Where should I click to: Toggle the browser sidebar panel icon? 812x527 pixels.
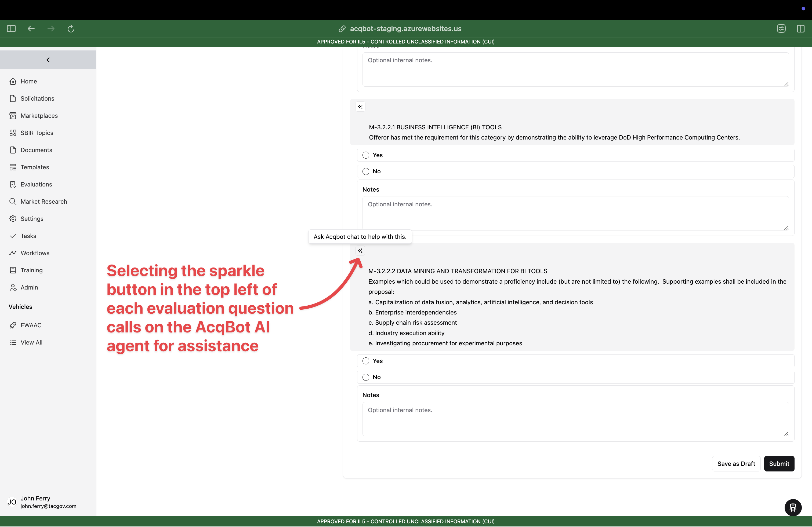click(11, 29)
